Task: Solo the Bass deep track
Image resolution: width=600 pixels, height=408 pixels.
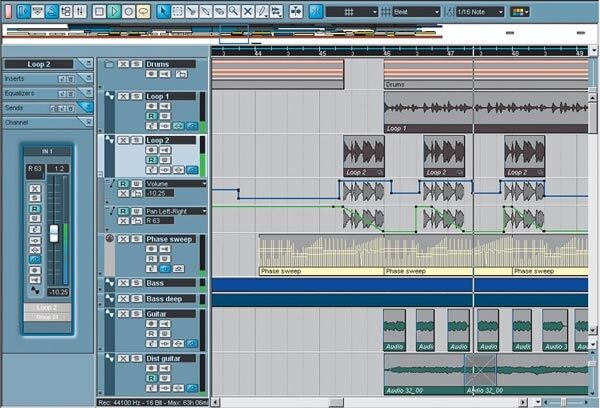Action: click(x=137, y=299)
